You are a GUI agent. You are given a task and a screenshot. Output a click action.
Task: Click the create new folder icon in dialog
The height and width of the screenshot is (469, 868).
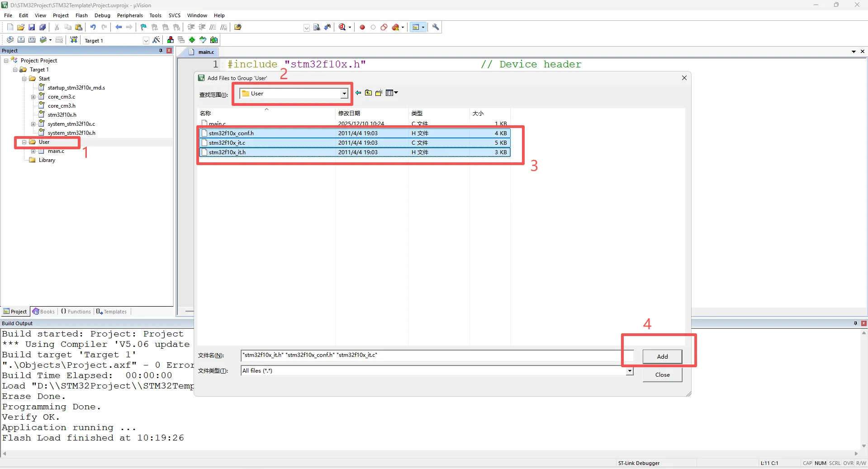pyautogui.click(x=379, y=93)
